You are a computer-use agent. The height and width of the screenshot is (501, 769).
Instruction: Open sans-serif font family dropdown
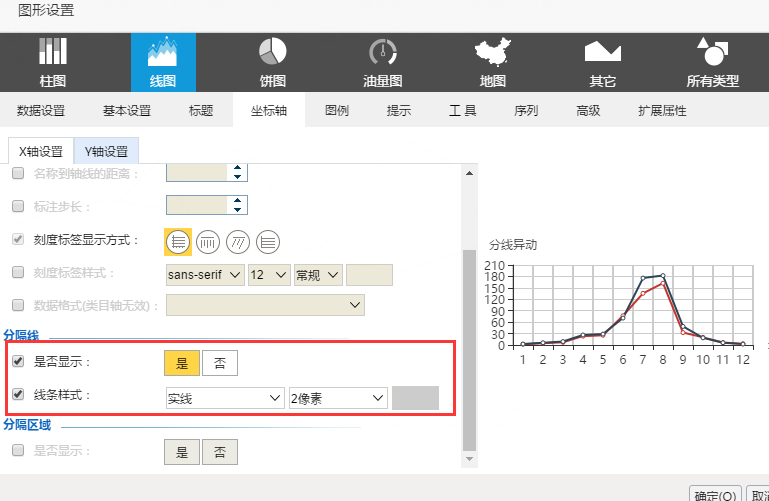(205, 275)
